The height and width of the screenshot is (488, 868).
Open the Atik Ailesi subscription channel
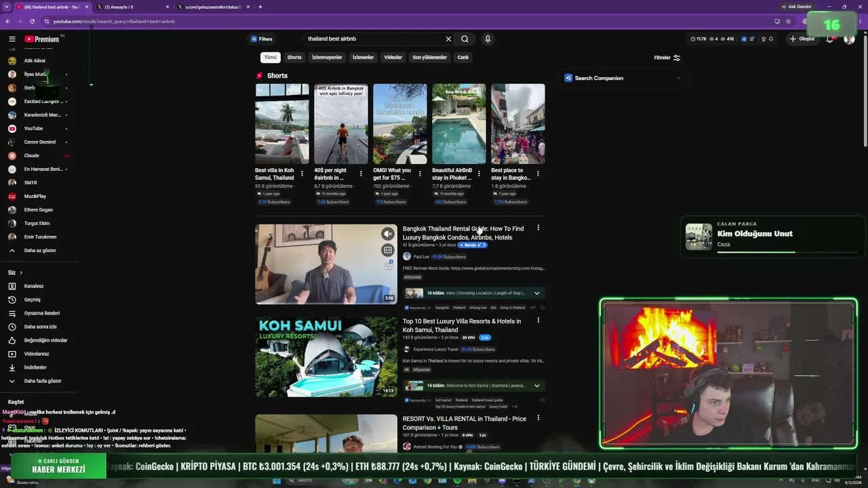coord(35,60)
